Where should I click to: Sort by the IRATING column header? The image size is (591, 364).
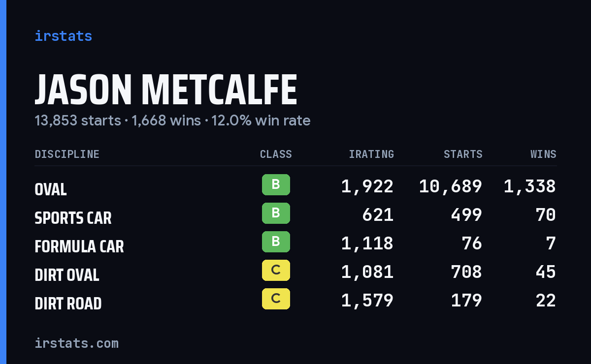pyautogui.click(x=371, y=154)
